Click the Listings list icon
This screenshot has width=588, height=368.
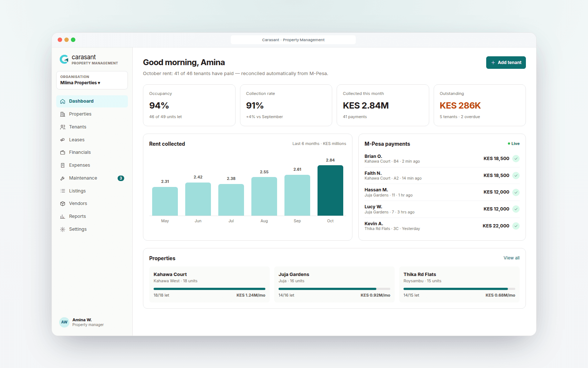tap(62, 191)
